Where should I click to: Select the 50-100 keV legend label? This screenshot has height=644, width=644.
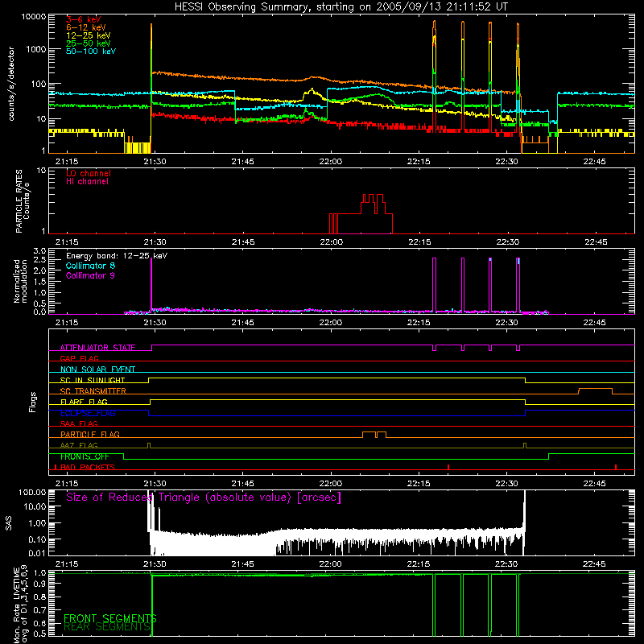tap(91, 52)
